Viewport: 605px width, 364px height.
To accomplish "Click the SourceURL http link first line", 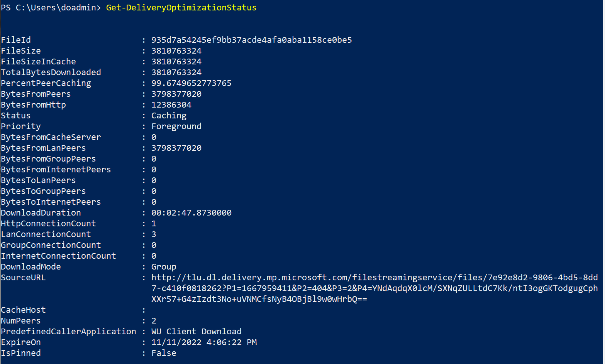I will coord(374,278).
